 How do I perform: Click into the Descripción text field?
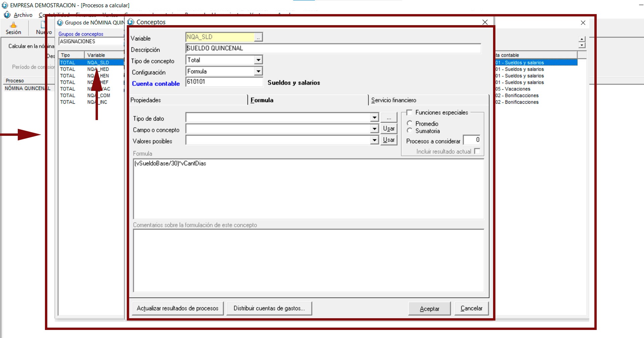pos(332,48)
